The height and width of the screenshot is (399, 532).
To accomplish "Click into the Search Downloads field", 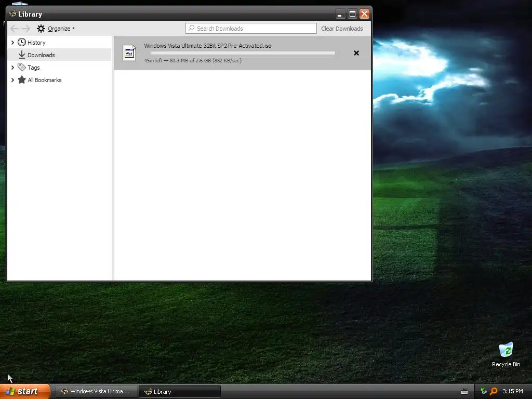I will pos(251,29).
